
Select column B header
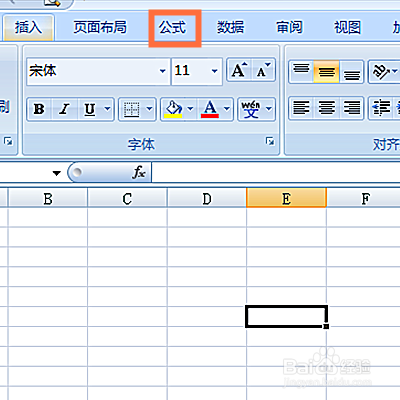coord(48,199)
